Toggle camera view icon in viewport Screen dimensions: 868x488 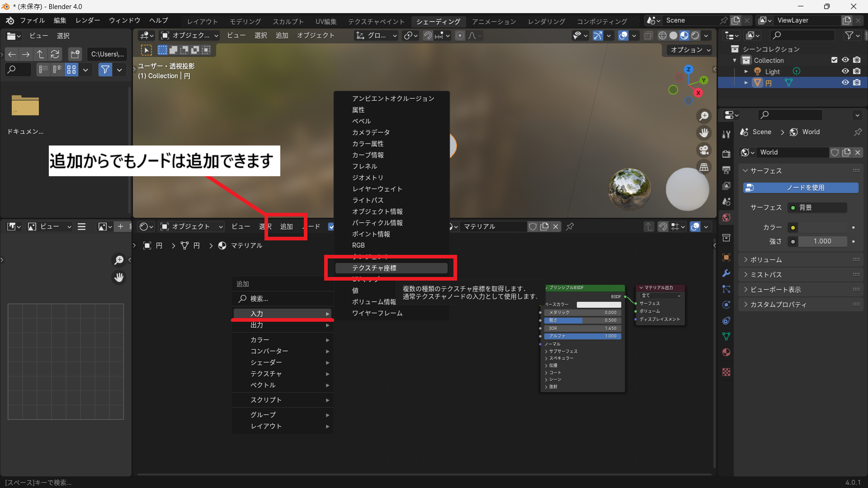tap(704, 150)
